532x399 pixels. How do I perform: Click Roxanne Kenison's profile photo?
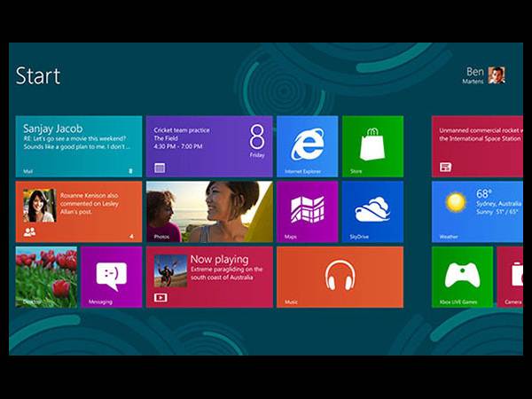pyautogui.click(x=40, y=206)
